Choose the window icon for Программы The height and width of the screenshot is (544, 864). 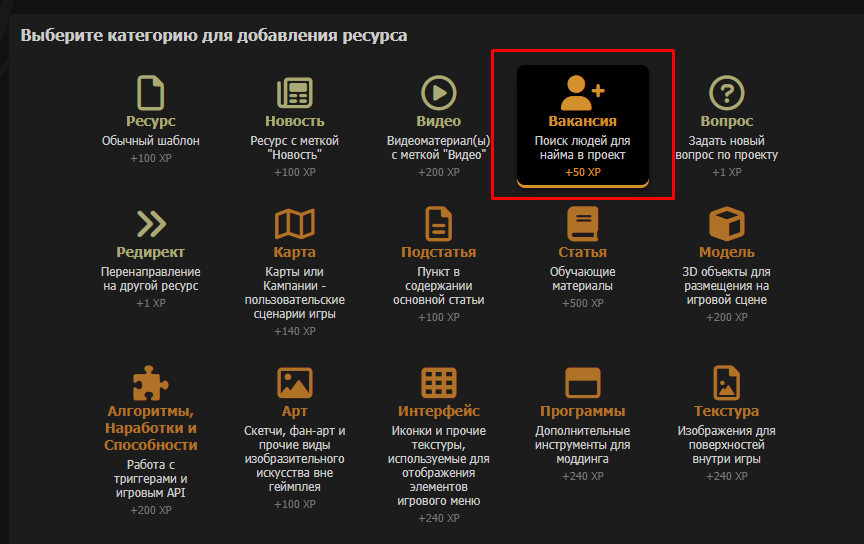pos(582,383)
